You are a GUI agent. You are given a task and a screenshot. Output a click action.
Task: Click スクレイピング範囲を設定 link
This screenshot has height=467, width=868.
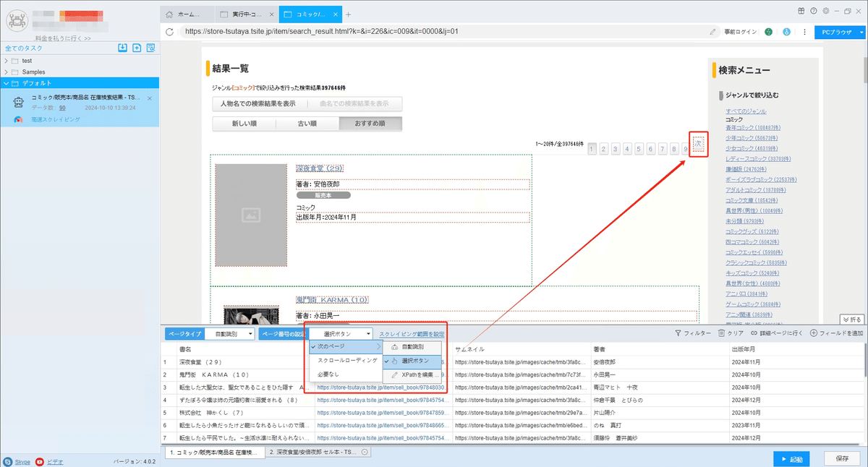tap(412, 334)
